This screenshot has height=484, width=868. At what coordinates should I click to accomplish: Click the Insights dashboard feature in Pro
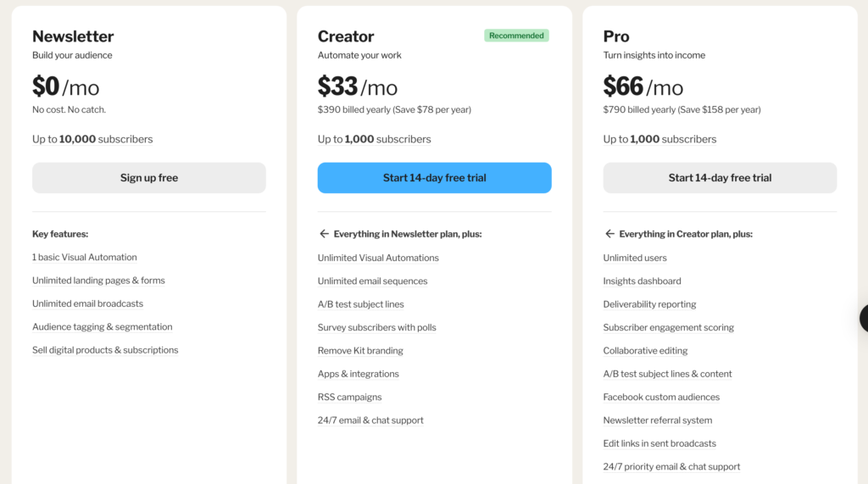click(642, 281)
